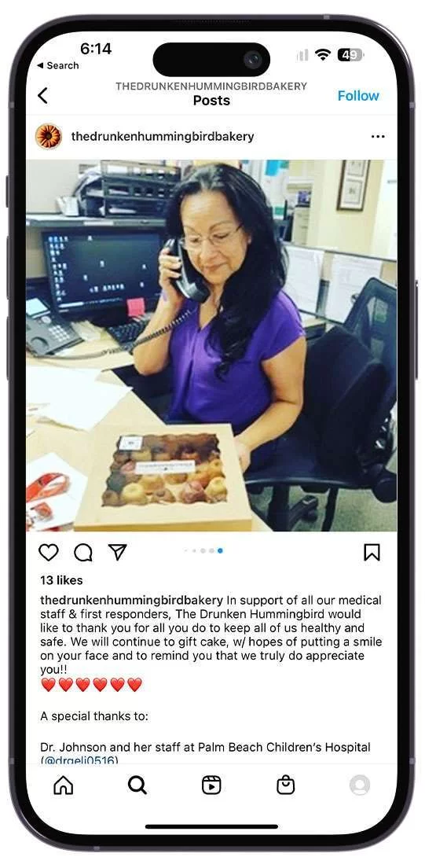Go to Home tab in bottom bar
The width and height of the screenshot is (425, 868).
pyautogui.click(x=63, y=785)
